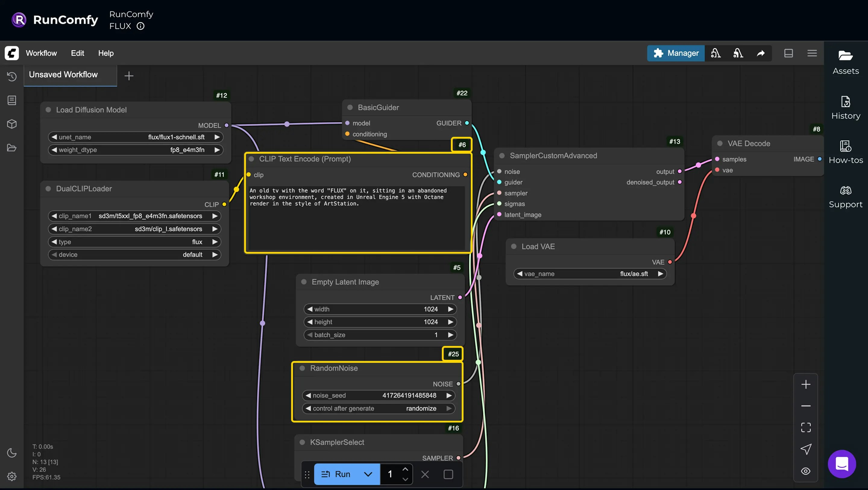Increase the batch count stepper
Image resolution: width=868 pixels, height=490 pixels.
pos(405,469)
